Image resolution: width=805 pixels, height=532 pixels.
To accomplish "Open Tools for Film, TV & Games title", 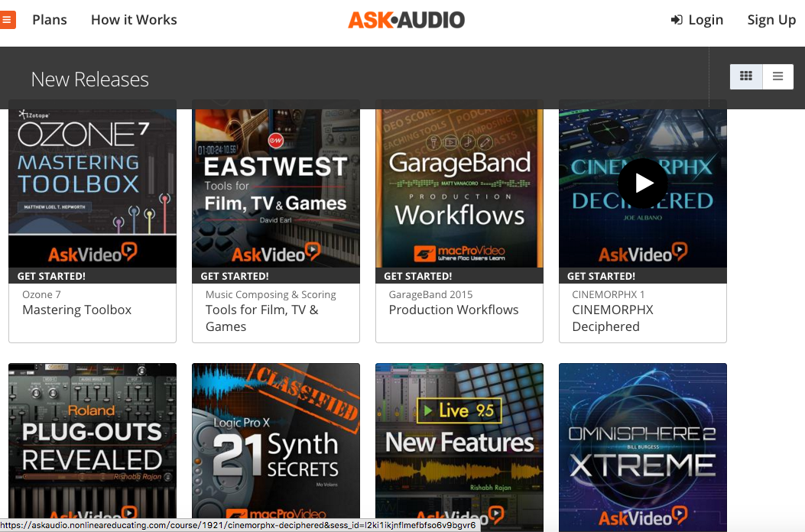I will pyautogui.click(x=261, y=318).
